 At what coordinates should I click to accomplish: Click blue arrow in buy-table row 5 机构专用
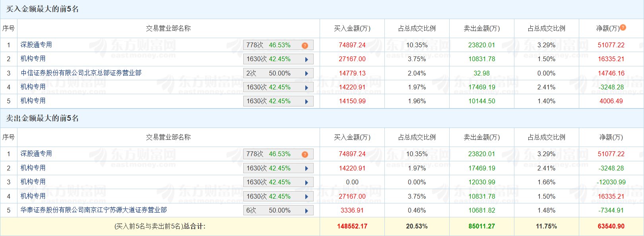[306, 101]
